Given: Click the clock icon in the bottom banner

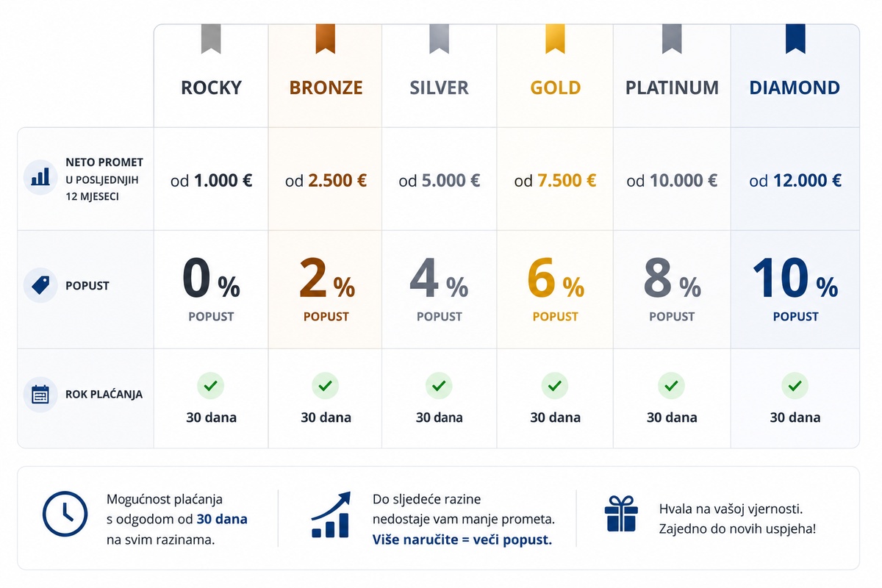Looking at the screenshot, I should [65, 512].
